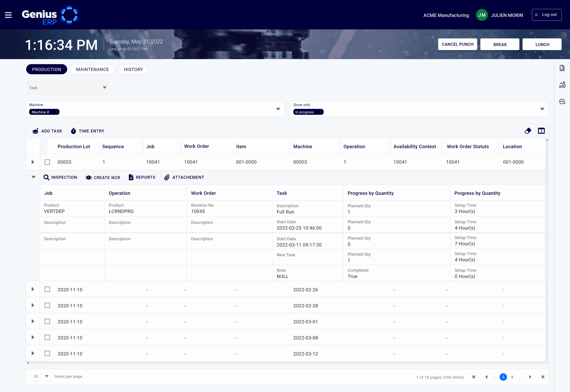Click the Add Task icon
Screen dimensions: 570x392
tap(36, 131)
